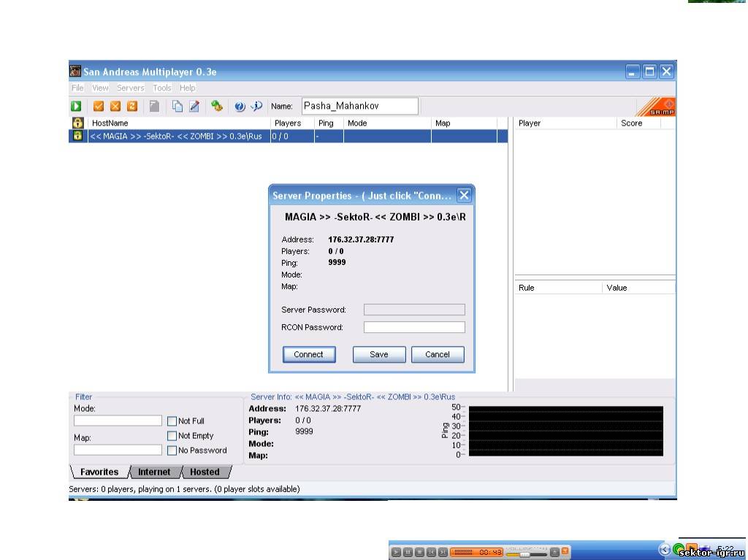Click the address 176.32.37.28:7777 in Server Properties

(x=361, y=239)
